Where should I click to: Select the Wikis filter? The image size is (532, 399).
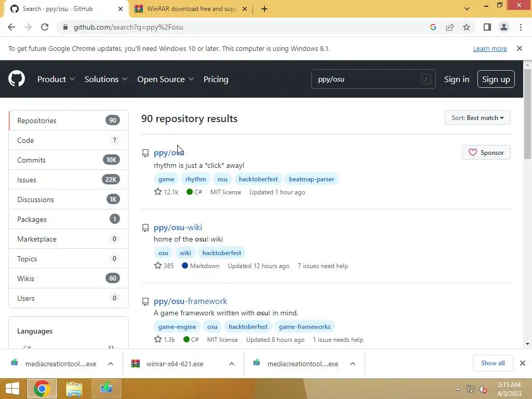[x=69, y=278]
